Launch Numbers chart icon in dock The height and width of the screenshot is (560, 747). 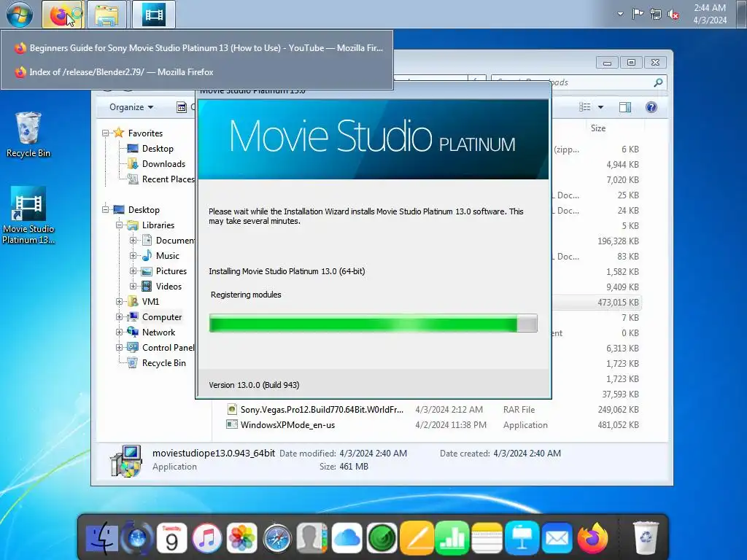tap(452, 539)
